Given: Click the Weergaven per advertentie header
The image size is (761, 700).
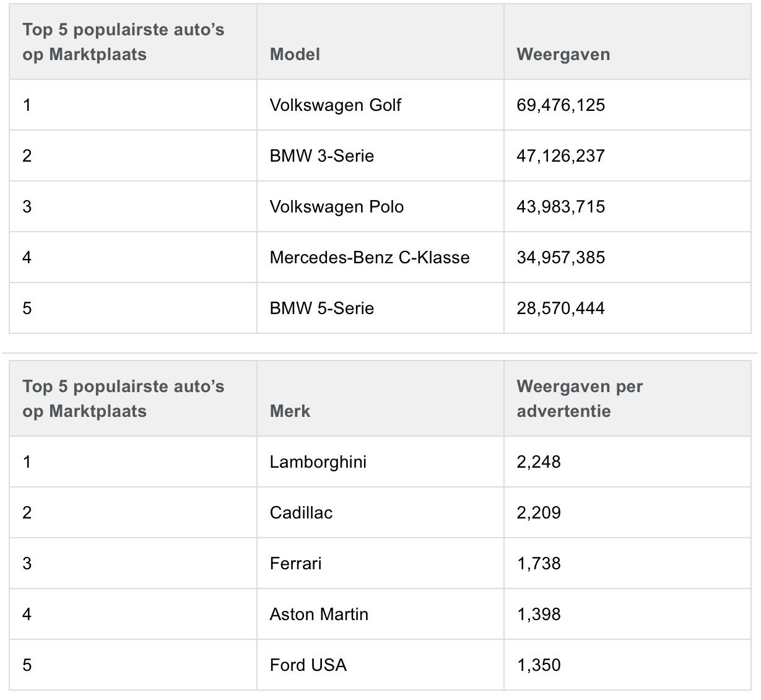Looking at the screenshot, I should tap(580, 399).
